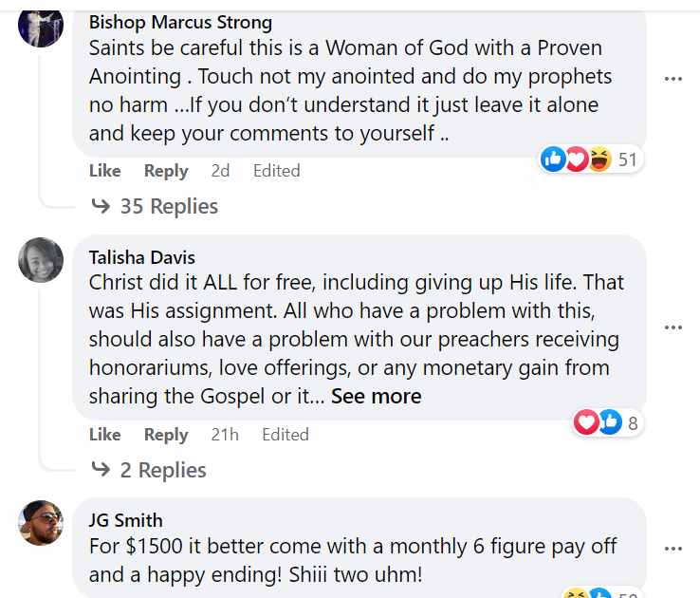View edit history on Bishop Marcus Strong's comment
700x598 pixels.
[276, 171]
